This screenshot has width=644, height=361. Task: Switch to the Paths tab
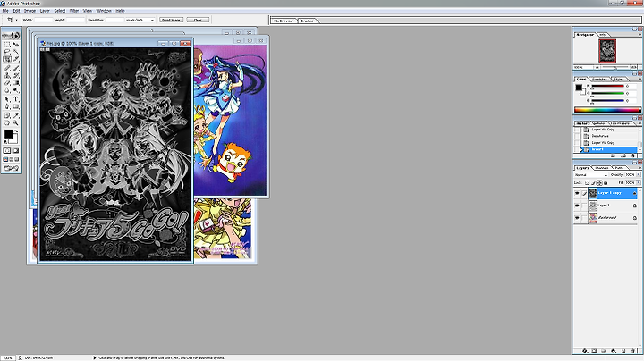pyautogui.click(x=619, y=168)
